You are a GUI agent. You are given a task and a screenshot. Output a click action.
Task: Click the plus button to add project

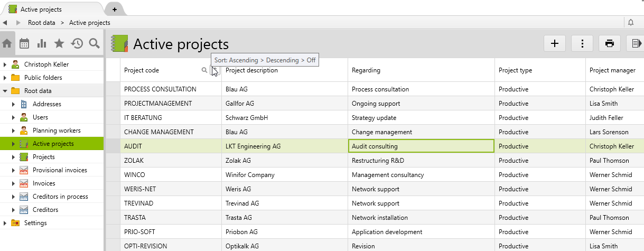click(x=555, y=44)
